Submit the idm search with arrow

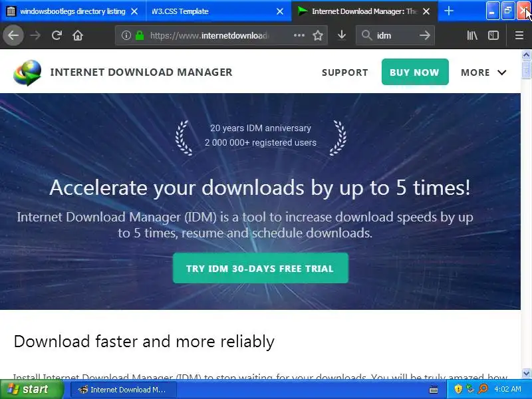pyautogui.click(x=425, y=35)
